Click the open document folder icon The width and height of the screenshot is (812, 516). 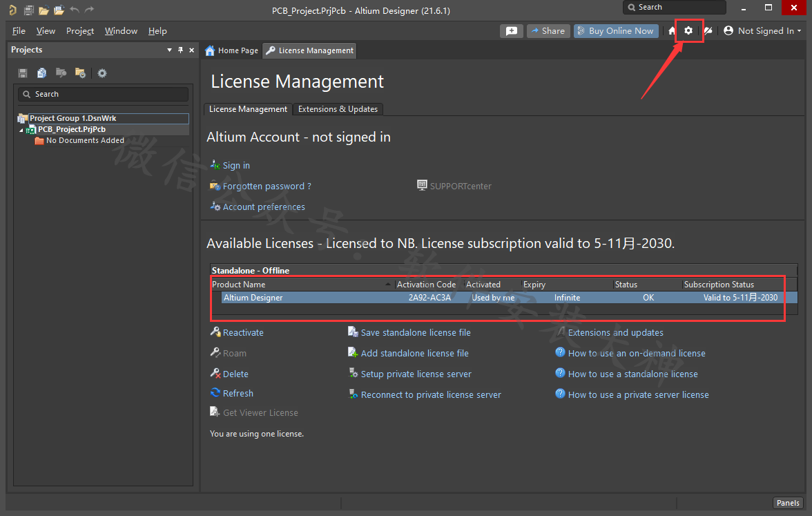point(59,10)
